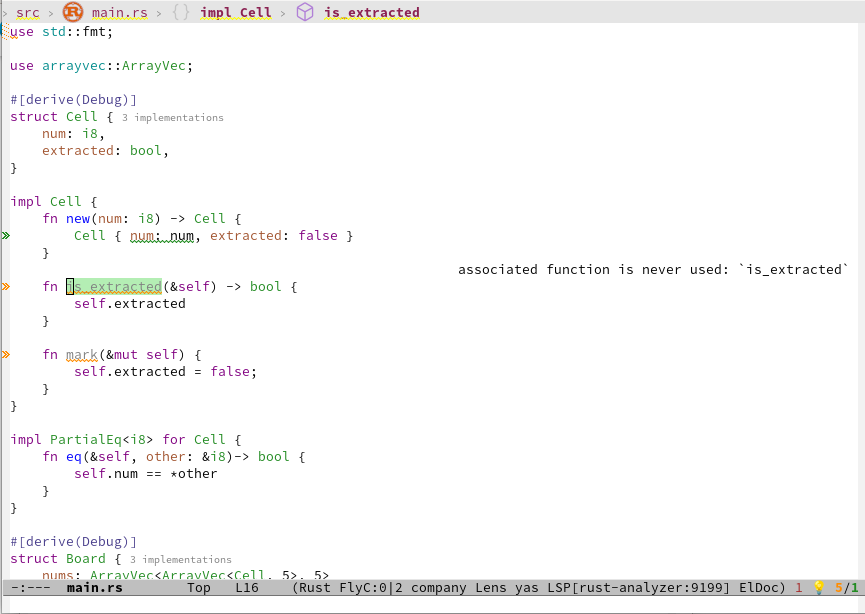Click the Rust file icon in the breadcrumb
Viewport: 865px width, 614px height.
[x=72, y=12]
